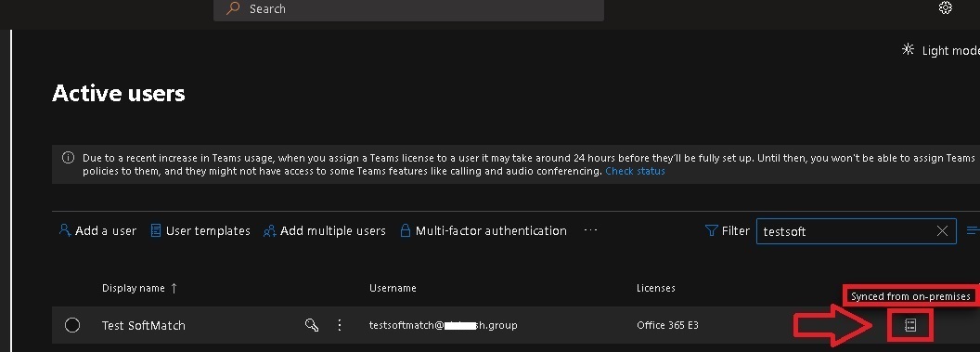
Task: Click the synced from on-premises icon
Action: (x=910, y=324)
